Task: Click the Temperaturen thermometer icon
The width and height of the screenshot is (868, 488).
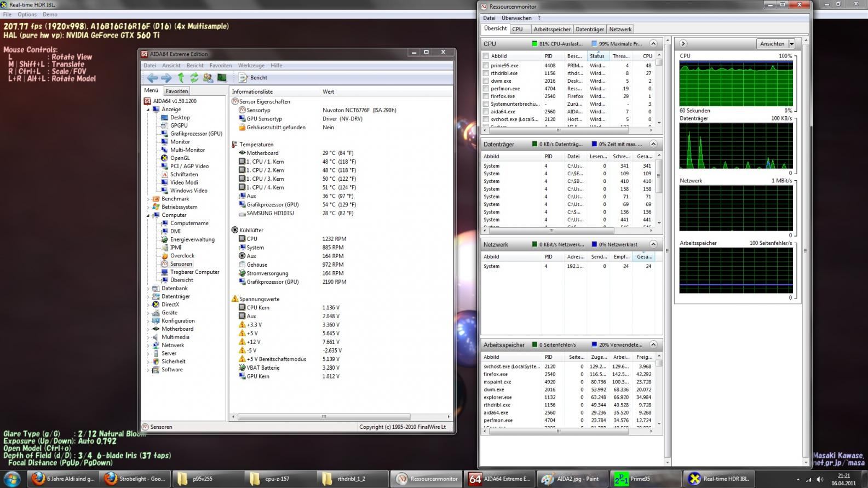Action: coord(235,145)
